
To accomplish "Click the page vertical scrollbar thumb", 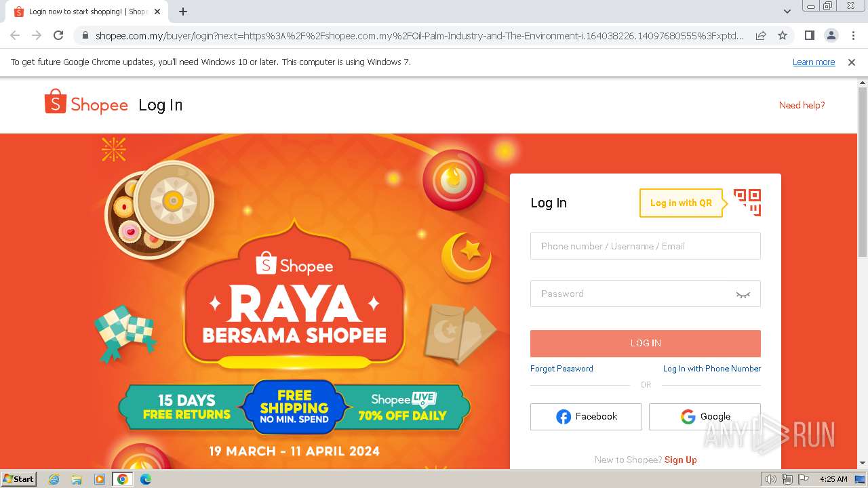I will (x=863, y=171).
